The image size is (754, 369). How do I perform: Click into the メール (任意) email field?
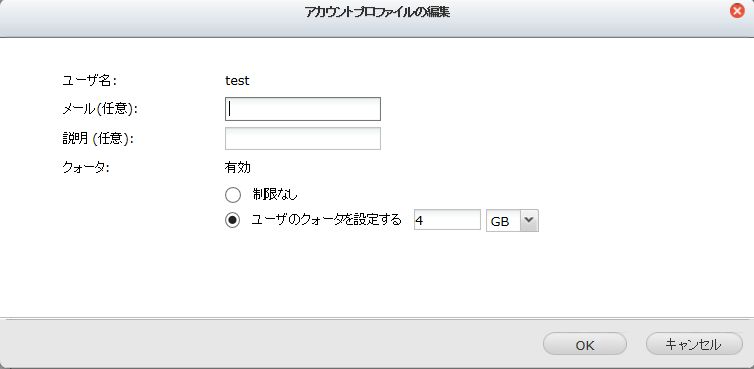point(303,109)
